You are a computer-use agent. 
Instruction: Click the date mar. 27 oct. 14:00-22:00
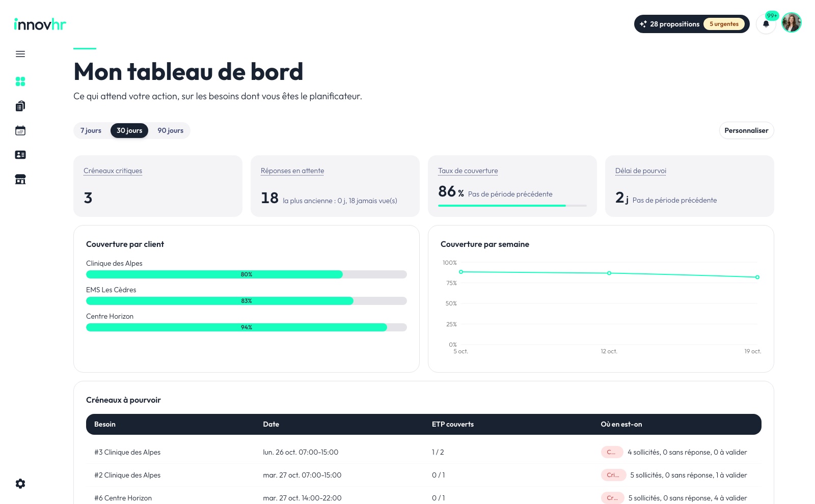pos(302,498)
